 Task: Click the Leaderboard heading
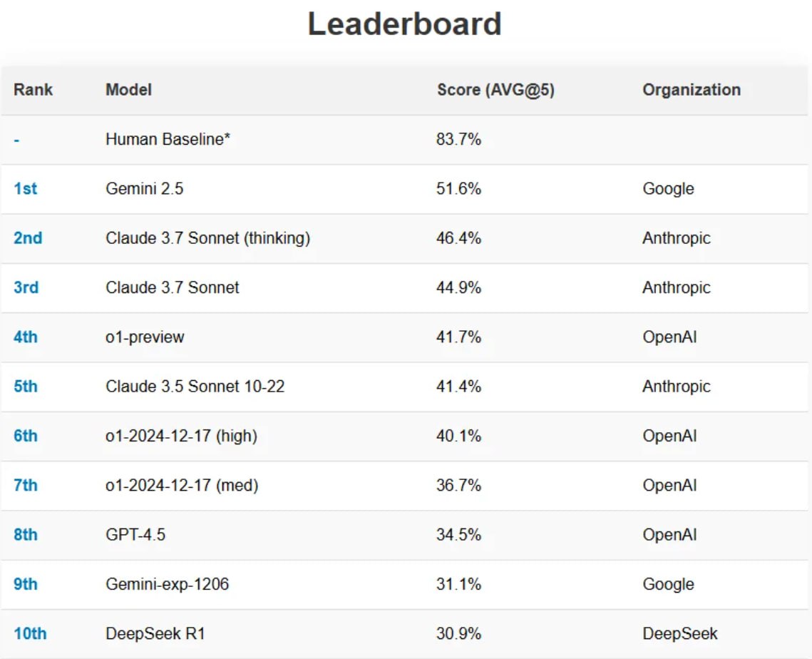click(404, 24)
